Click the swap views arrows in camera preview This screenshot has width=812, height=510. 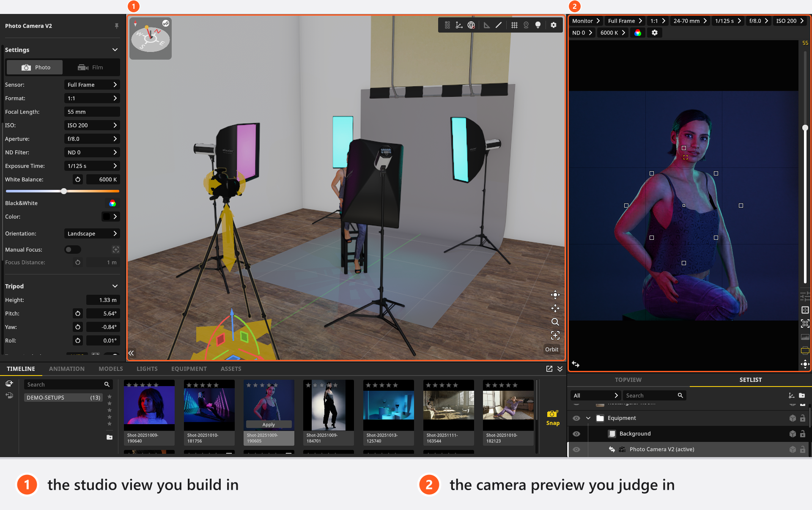[576, 364]
